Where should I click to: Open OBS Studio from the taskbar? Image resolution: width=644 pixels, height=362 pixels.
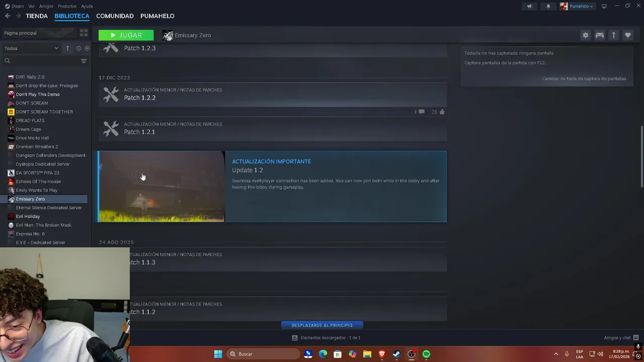point(412,354)
